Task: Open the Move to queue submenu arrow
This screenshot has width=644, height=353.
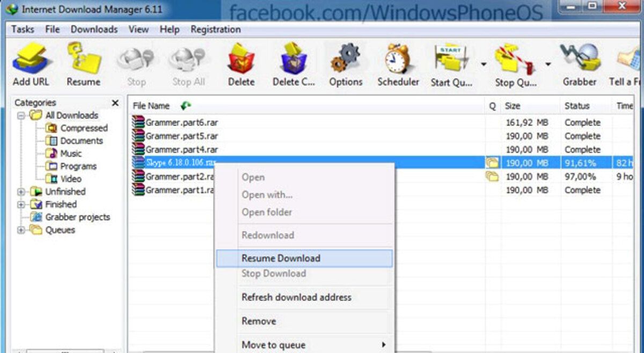Action: point(384,344)
